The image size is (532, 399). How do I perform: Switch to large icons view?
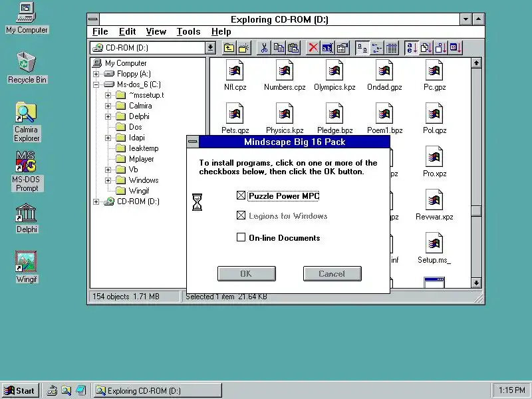[x=362, y=48]
